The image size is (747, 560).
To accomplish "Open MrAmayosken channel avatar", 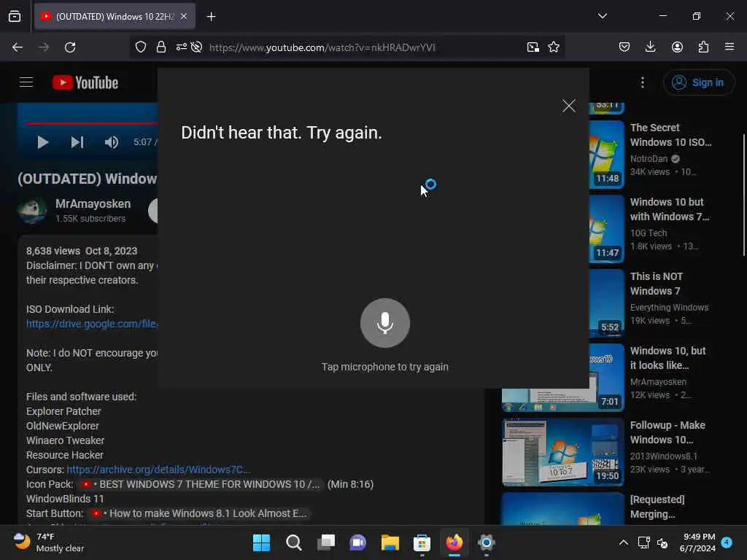I will [x=32, y=210].
